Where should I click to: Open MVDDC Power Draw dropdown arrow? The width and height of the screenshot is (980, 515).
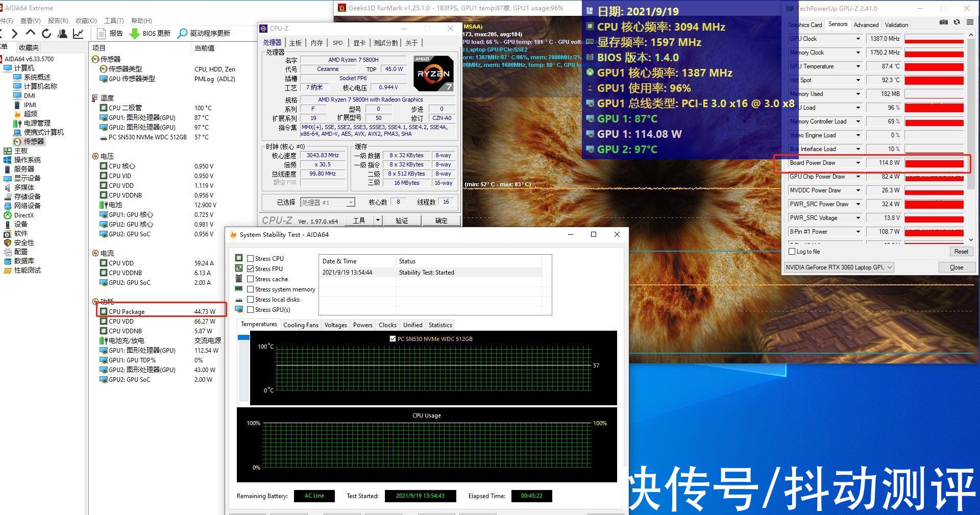(x=858, y=190)
